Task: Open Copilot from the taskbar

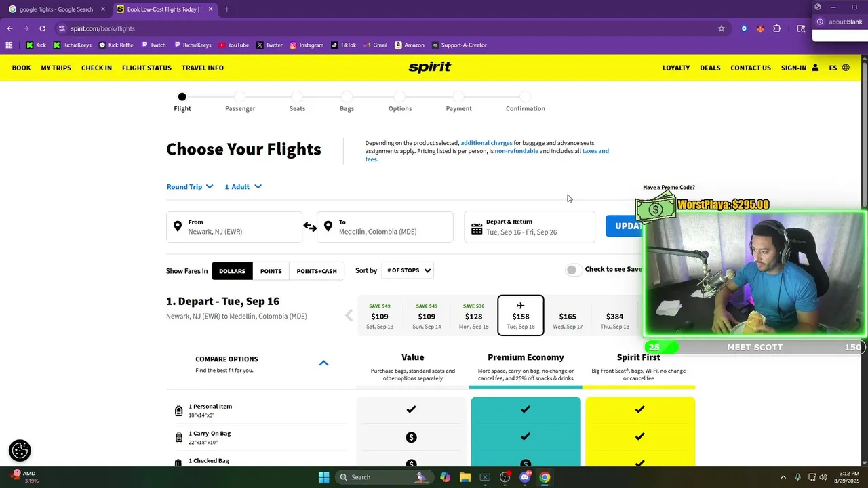Action: 445,477
